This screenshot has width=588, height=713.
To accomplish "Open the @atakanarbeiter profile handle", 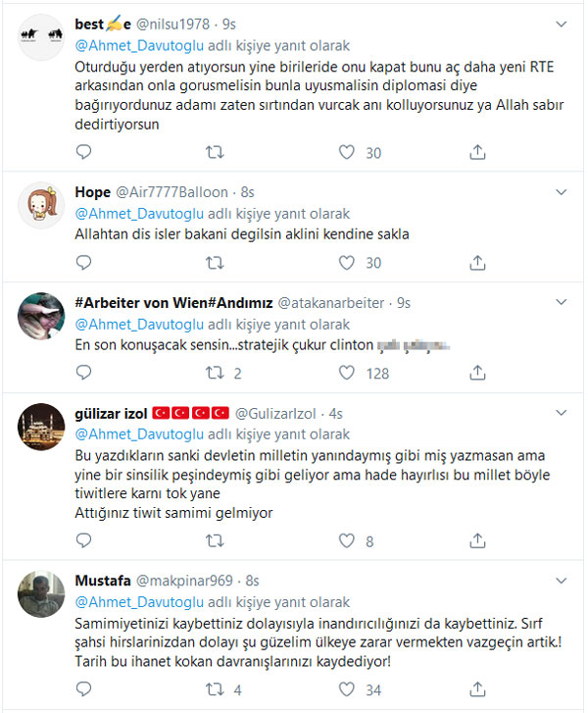I will pos(333,301).
